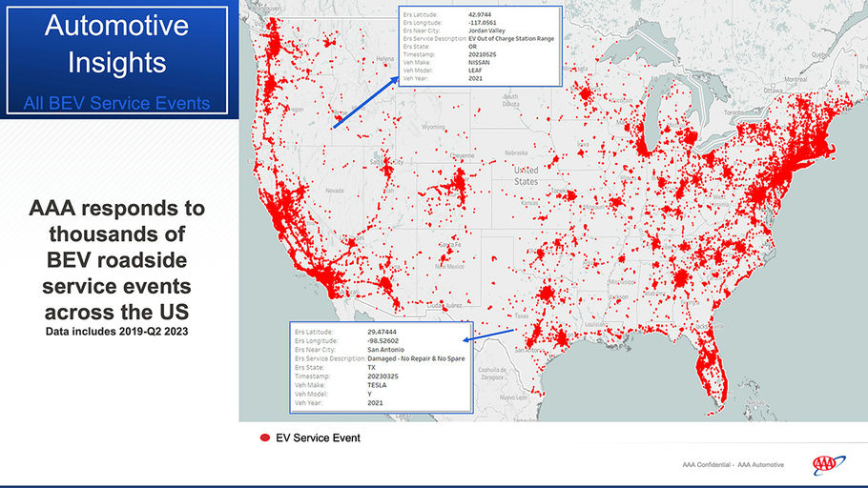
Task: Click the 'Montreal' map label
Action: [796, 79]
